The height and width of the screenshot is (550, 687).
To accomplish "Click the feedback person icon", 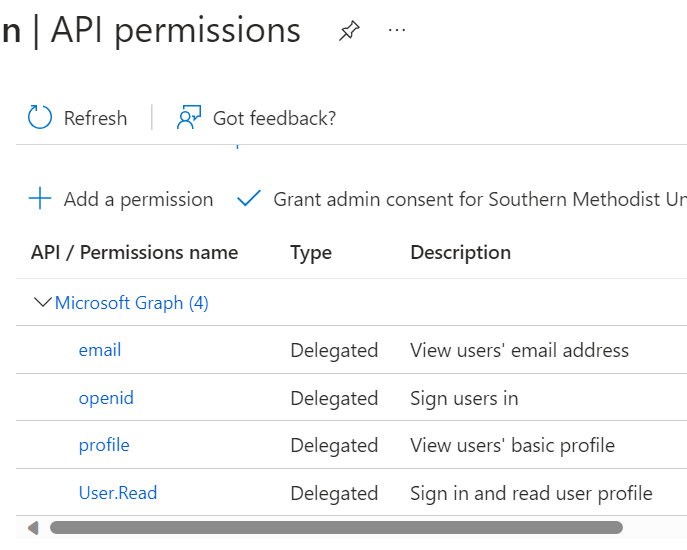I will tap(189, 117).
